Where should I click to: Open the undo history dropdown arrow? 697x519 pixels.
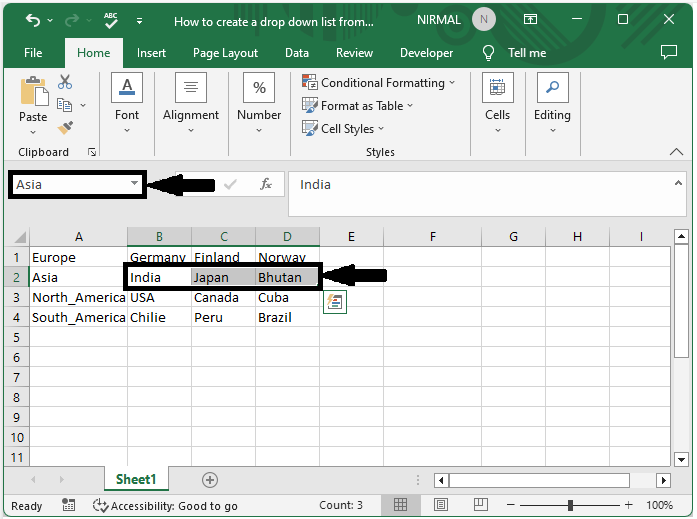(x=50, y=20)
